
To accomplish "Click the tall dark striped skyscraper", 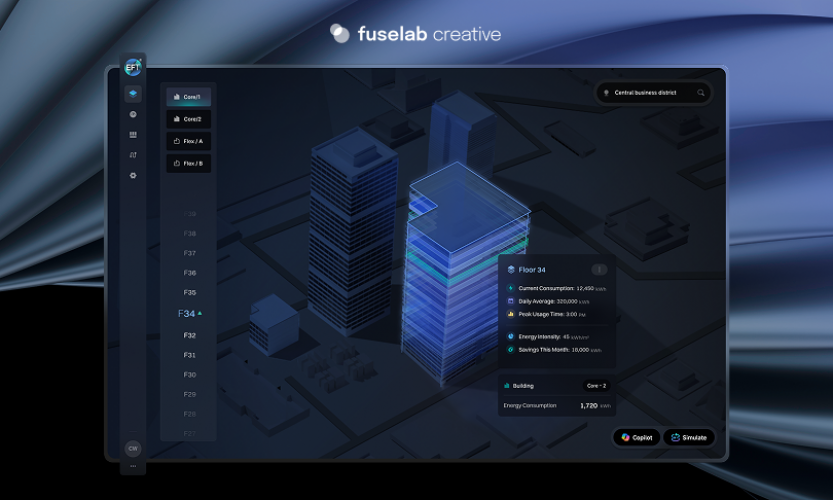I will coord(353,234).
